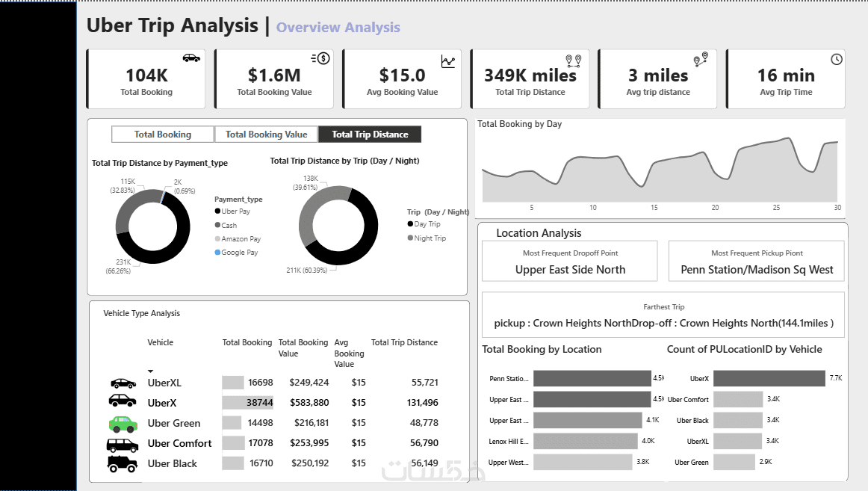Click the UberX sedan icon in vehicle table

pyautogui.click(x=123, y=401)
